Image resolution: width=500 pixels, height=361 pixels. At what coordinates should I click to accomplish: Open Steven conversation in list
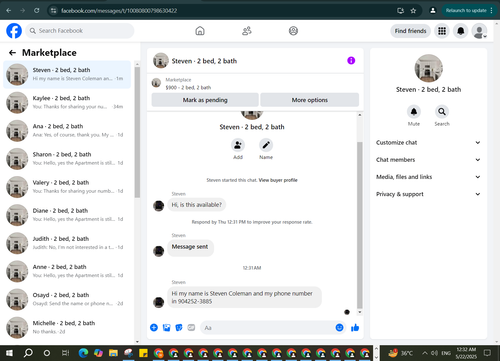pyautogui.click(x=67, y=74)
